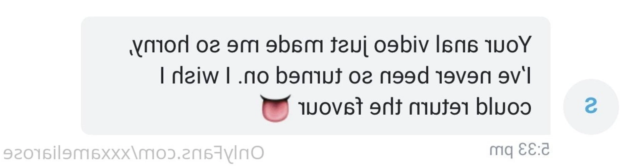Click the tongue emoji in the message
This screenshot has width=644, height=167.
pos(275,108)
